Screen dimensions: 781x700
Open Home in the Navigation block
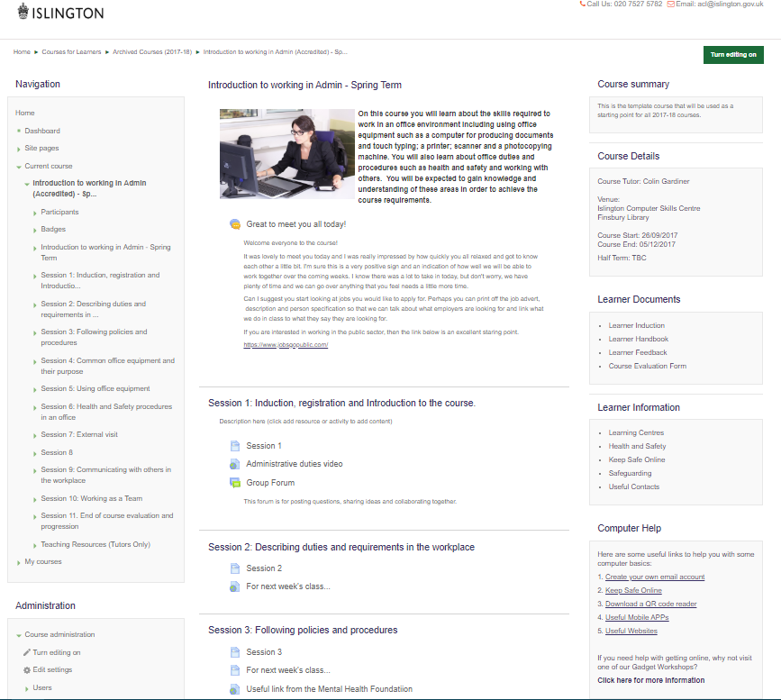(25, 114)
